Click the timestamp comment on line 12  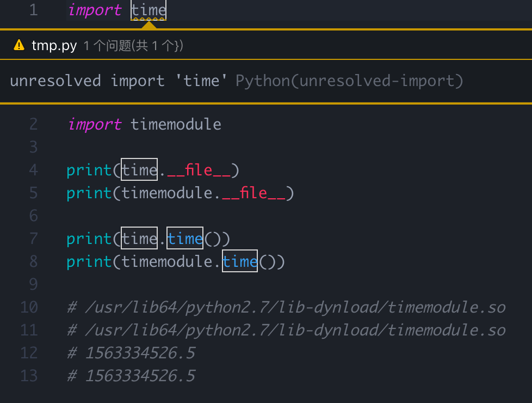131,353
